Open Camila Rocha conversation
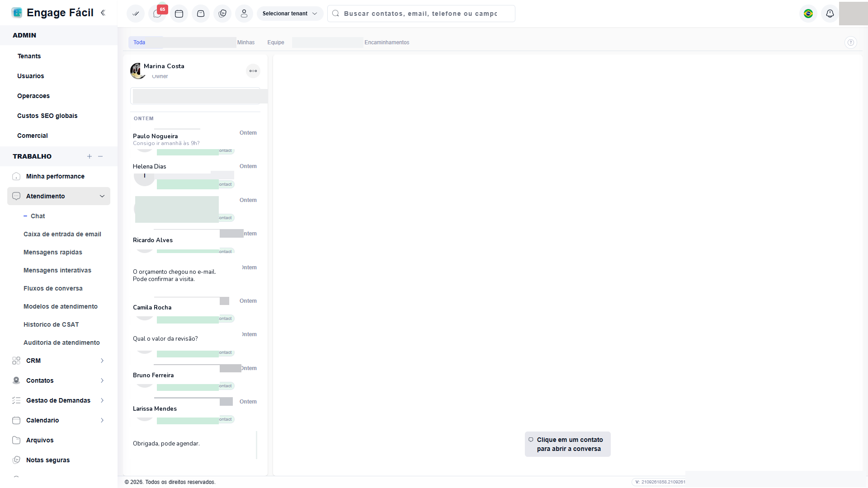 pyautogui.click(x=195, y=310)
